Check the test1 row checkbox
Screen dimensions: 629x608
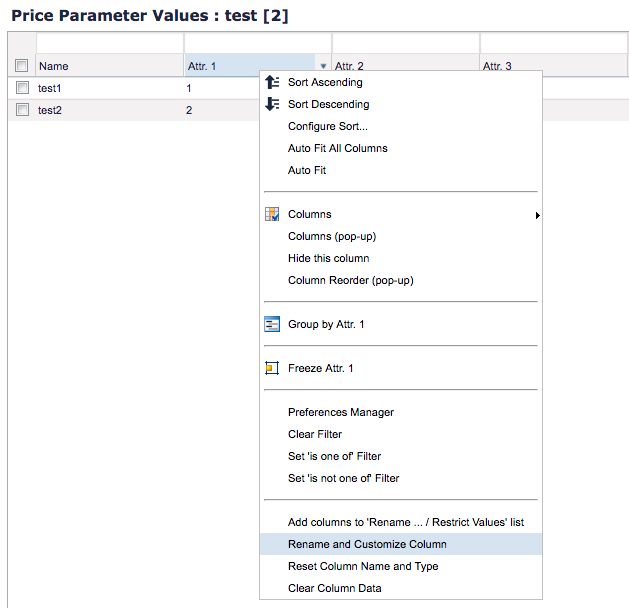tap(22, 87)
